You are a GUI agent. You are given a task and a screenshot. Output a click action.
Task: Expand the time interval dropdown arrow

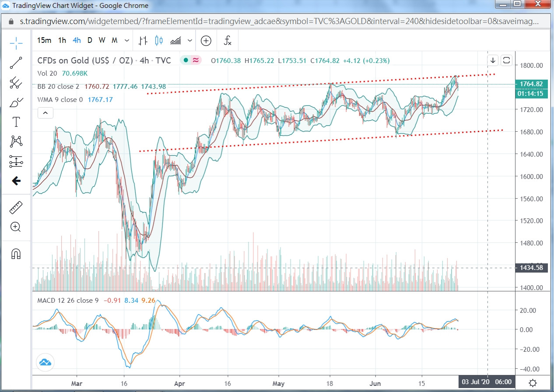pyautogui.click(x=127, y=41)
